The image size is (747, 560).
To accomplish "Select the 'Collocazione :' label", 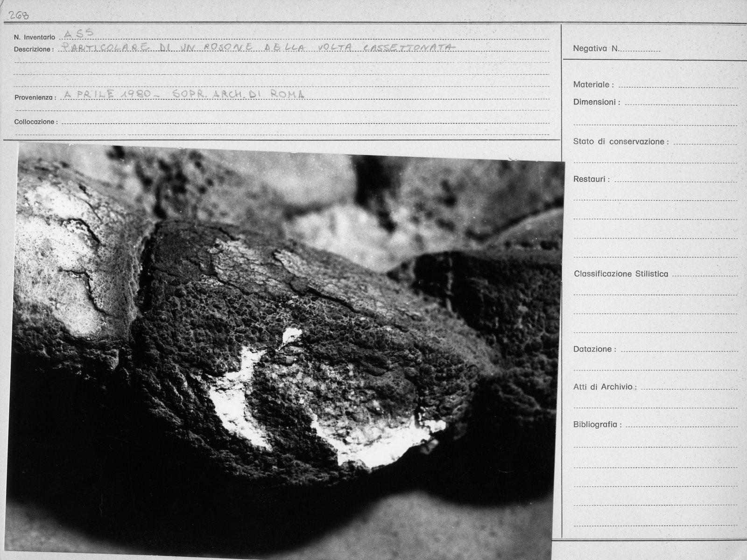I will click(x=36, y=122).
